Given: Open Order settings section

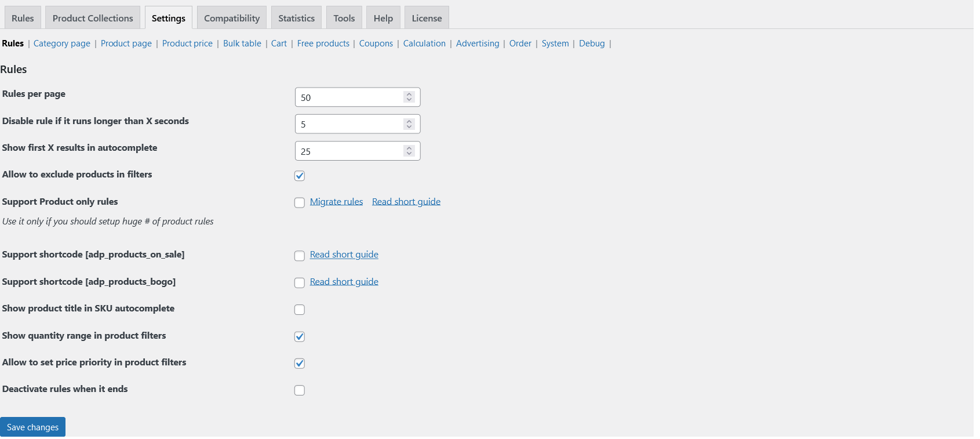Looking at the screenshot, I should coord(520,43).
